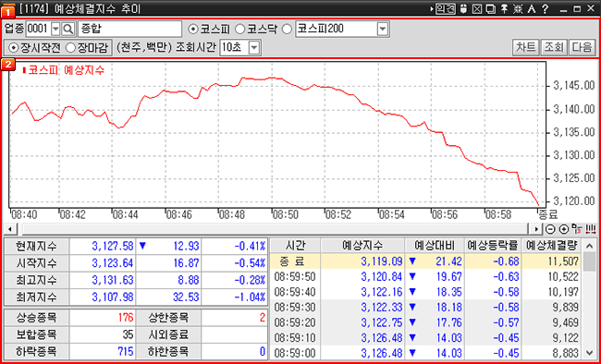
Task: Click the chart scrollbar right arrow
Action: tap(536, 229)
